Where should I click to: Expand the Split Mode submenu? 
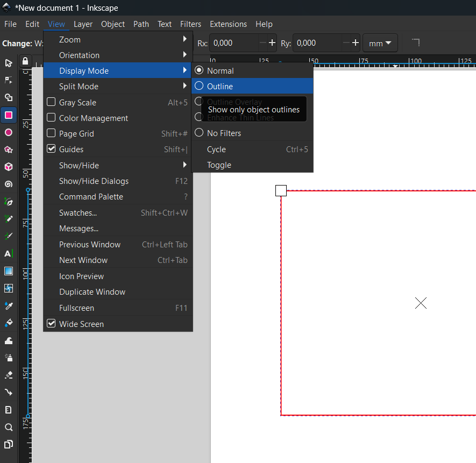(x=118, y=86)
